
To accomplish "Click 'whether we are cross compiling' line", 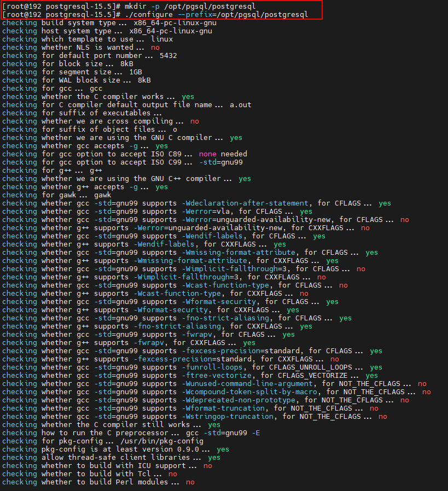I will 101,121.
